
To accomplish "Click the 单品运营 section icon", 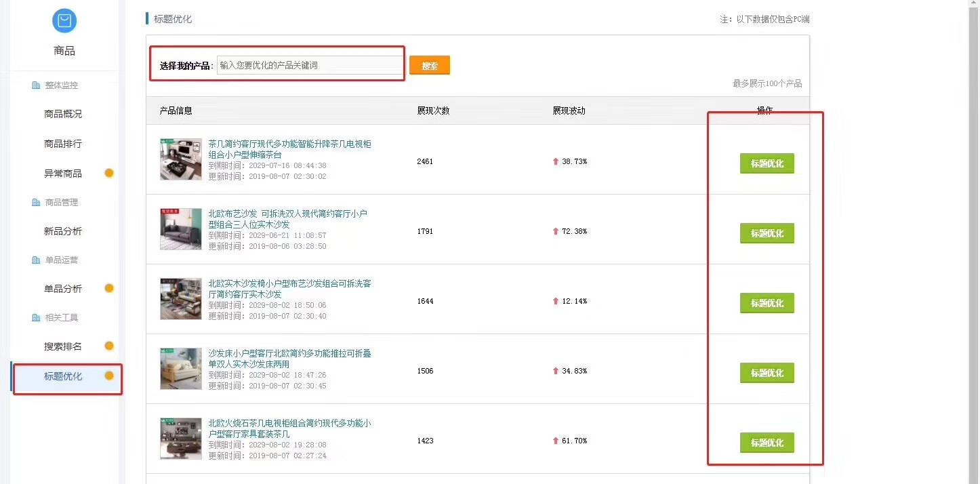I will click(x=36, y=260).
